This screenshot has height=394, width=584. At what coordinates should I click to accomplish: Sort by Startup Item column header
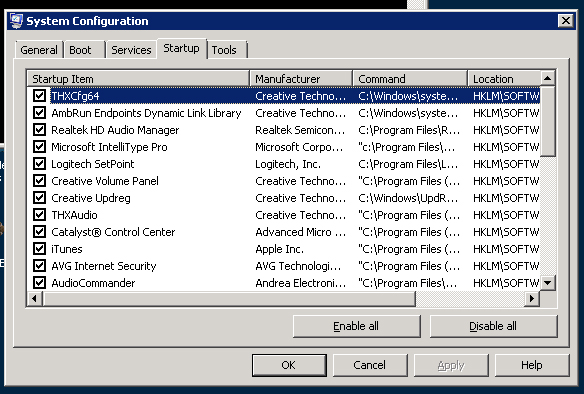(138, 79)
